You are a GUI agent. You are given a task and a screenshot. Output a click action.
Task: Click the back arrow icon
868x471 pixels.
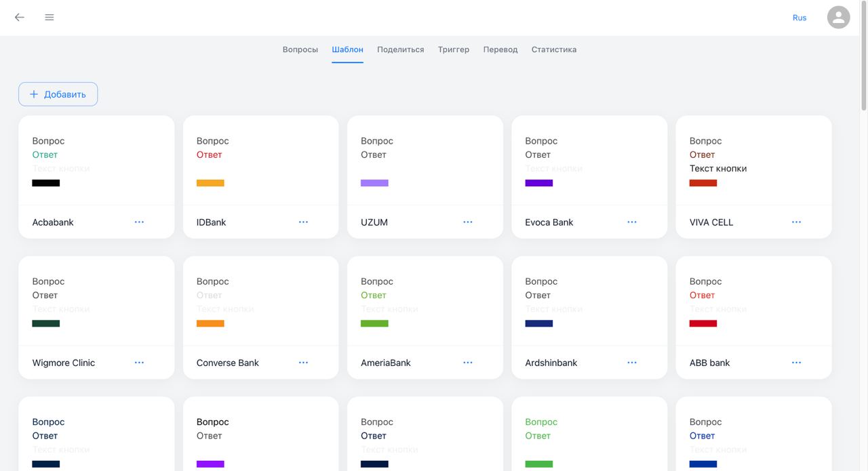(x=20, y=17)
